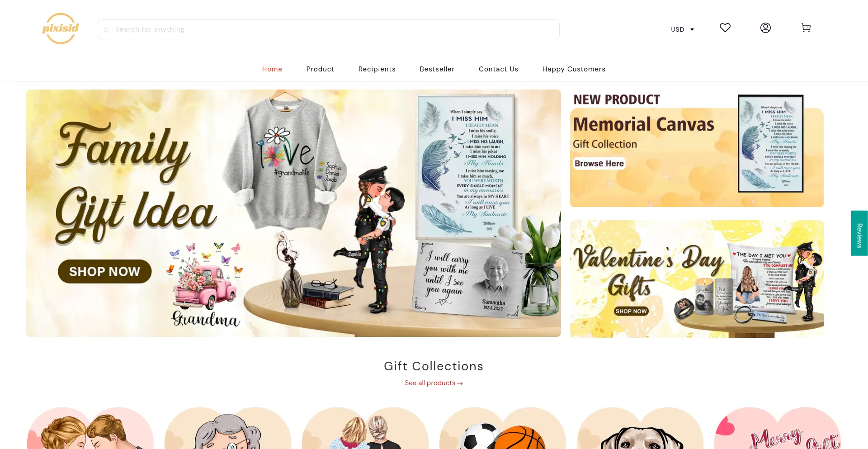Open the Recipients menu
This screenshot has height=449, width=868.
pyautogui.click(x=377, y=69)
